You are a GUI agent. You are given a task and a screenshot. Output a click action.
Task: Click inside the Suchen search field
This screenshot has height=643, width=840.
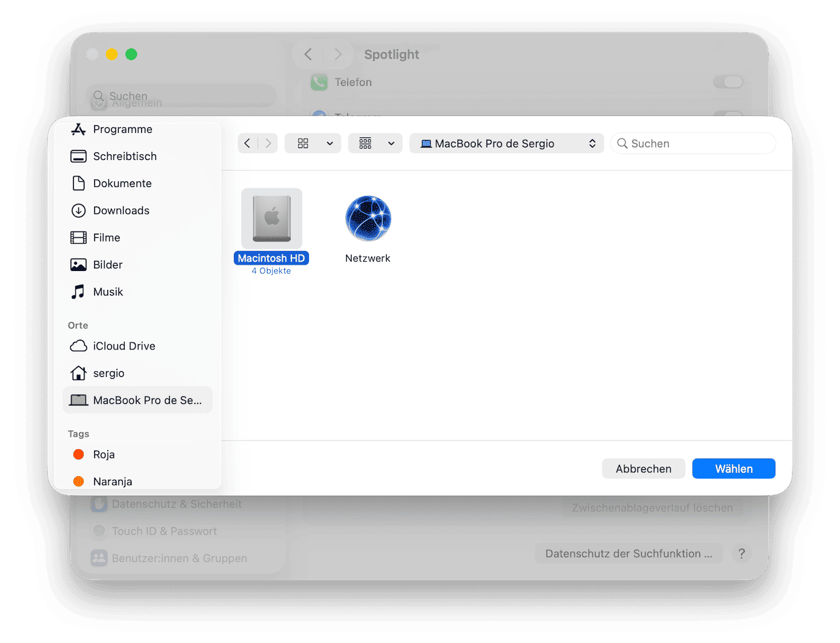point(693,143)
